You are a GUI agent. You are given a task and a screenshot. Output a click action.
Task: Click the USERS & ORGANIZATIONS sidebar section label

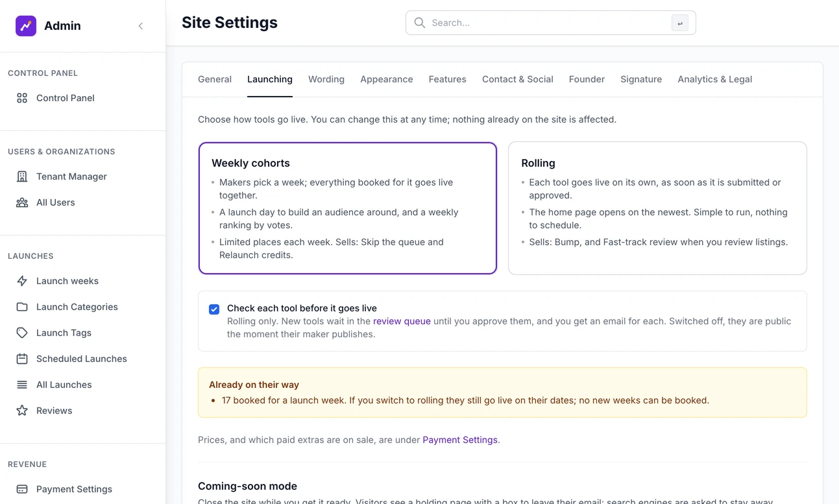coord(62,152)
